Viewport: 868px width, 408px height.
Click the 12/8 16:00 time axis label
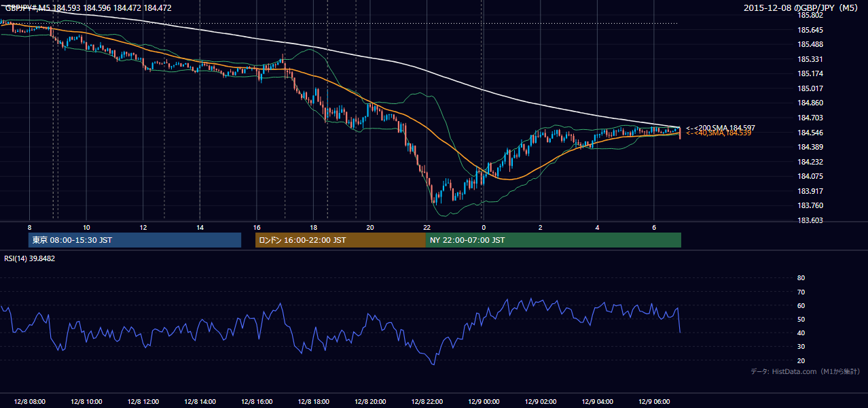[257, 401]
